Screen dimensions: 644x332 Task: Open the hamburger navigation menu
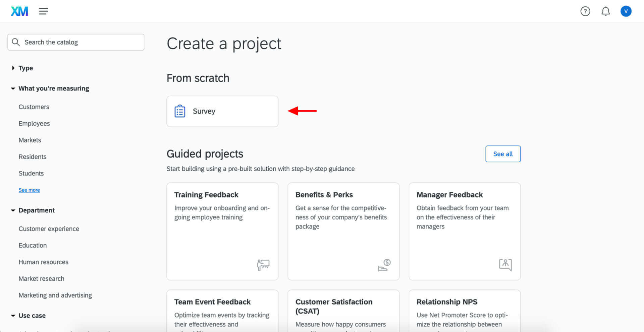(43, 11)
